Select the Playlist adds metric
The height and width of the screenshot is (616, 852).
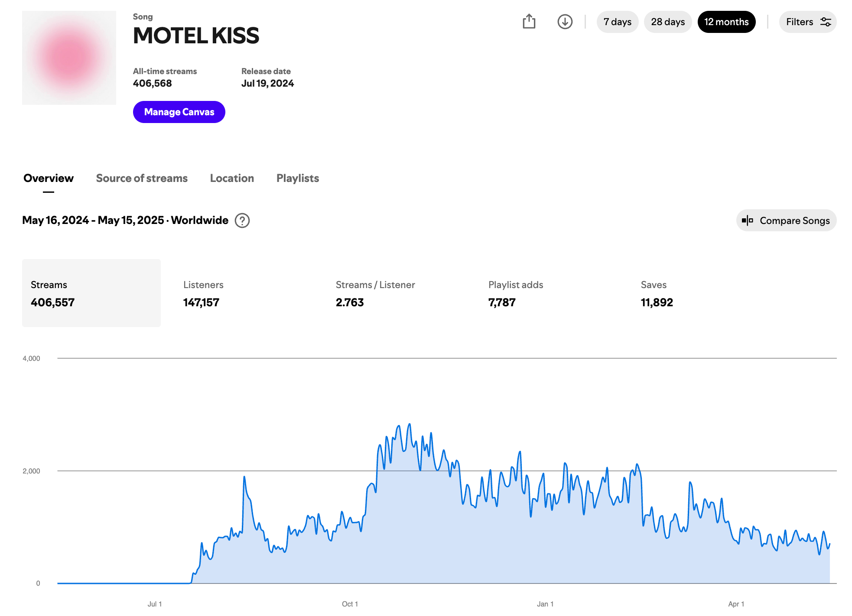[515, 293]
